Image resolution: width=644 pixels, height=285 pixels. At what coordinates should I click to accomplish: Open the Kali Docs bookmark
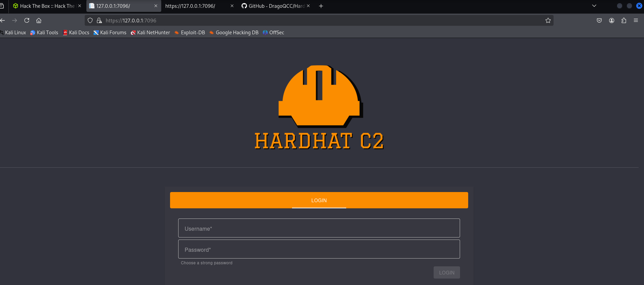(76, 33)
